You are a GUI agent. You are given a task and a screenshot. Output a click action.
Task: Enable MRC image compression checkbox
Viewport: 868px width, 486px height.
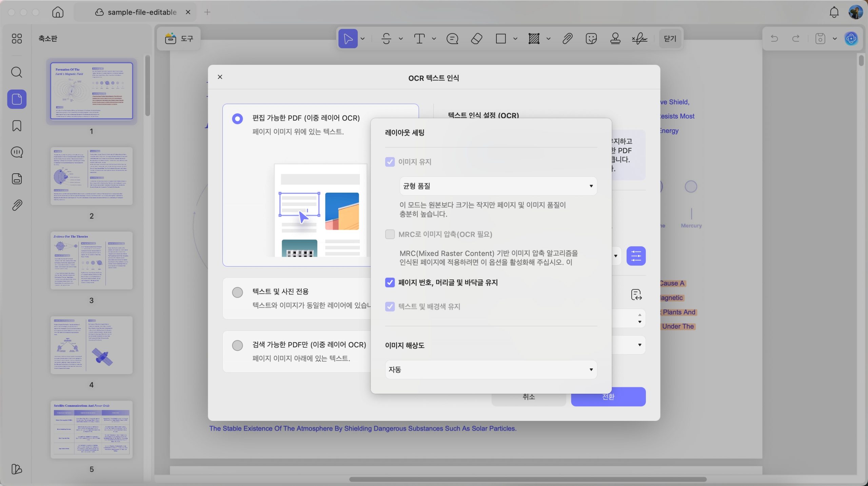click(390, 234)
